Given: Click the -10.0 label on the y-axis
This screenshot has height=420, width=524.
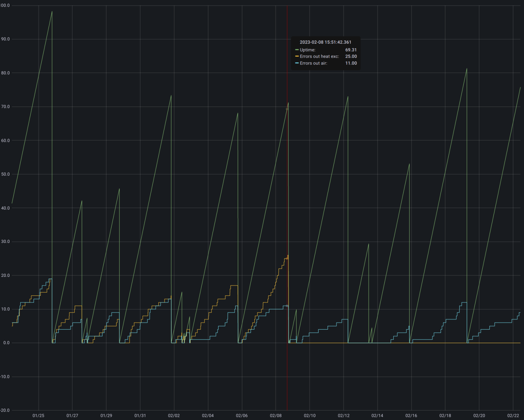Looking at the screenshot, I should pos(5,377).
